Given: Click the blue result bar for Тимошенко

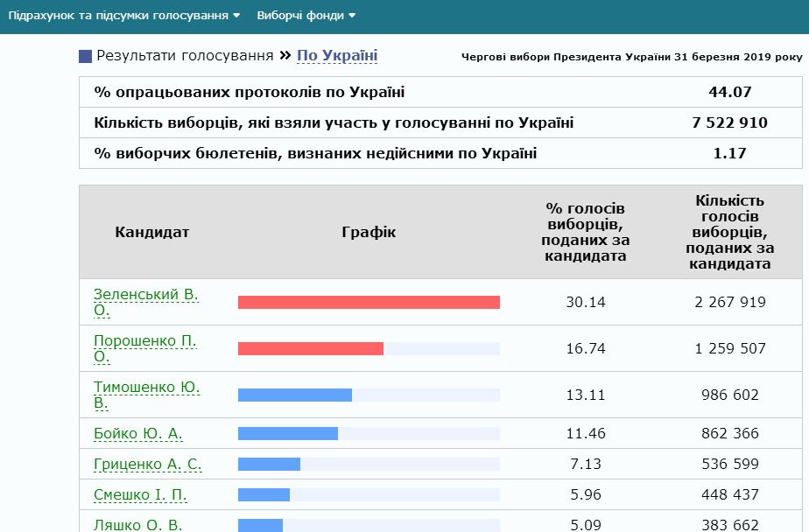Looking at the screenshot, I should [x=294, y=395].
